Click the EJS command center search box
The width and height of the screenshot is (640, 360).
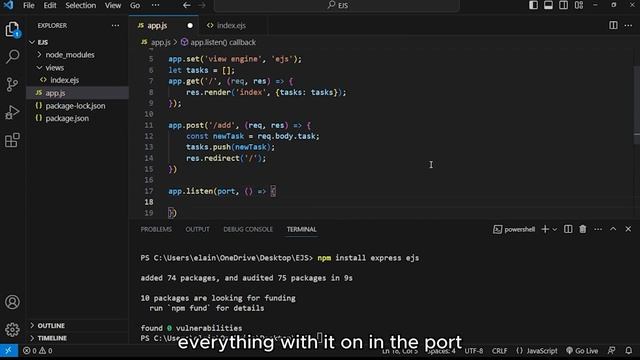point(337,5)
